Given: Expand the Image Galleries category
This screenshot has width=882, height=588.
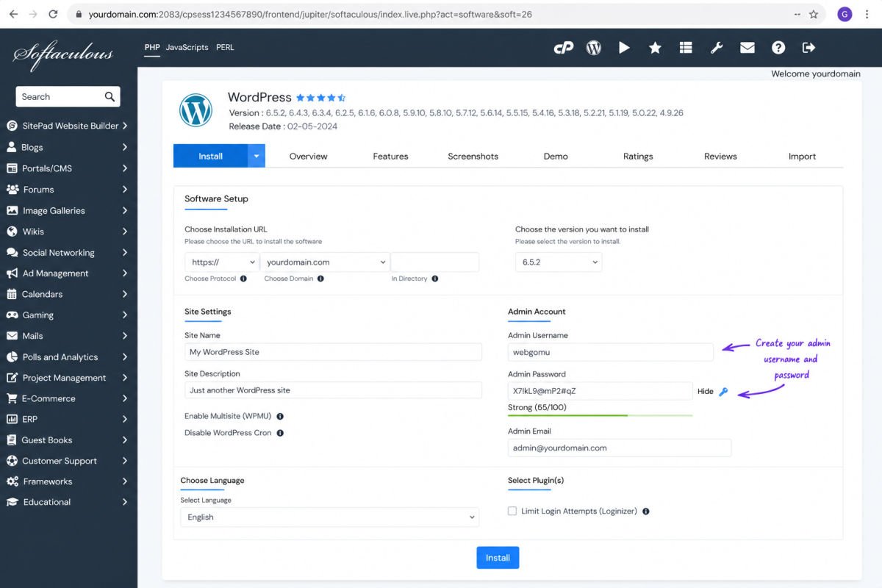Looking at the screenshot, I should [68, 210].
